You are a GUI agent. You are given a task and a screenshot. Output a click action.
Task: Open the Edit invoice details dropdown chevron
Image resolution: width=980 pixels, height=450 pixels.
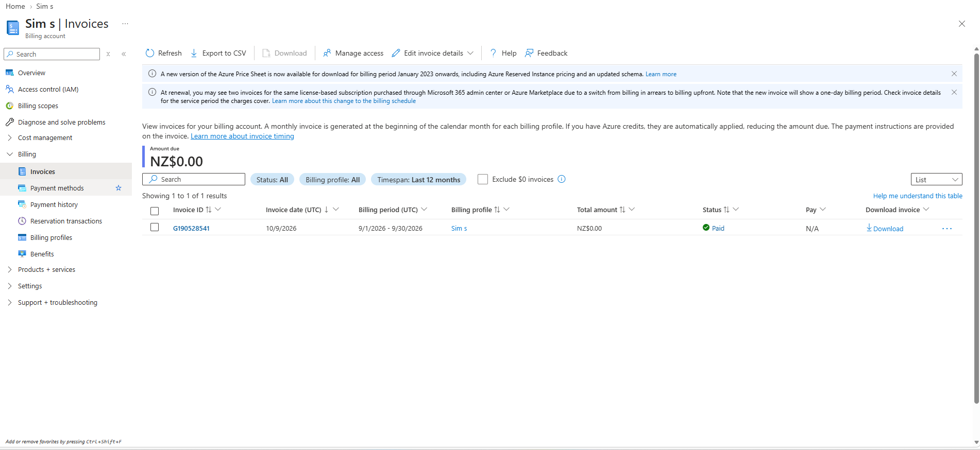pos(470,53)
